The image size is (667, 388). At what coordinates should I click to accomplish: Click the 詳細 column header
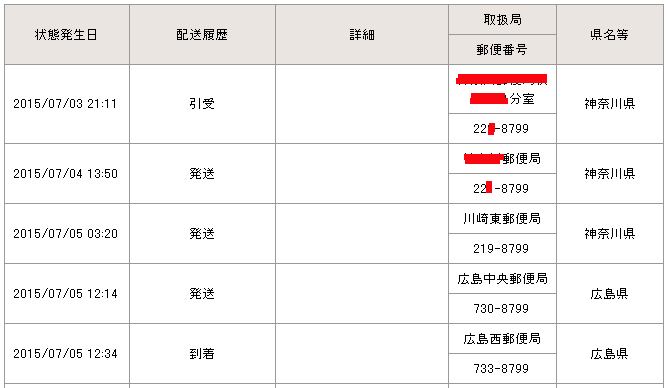(362, 34)
